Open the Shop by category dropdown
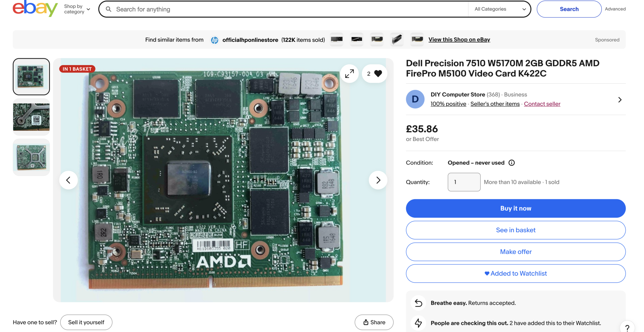The width and height of the screenshot is (644, 332). pos(77,9)
